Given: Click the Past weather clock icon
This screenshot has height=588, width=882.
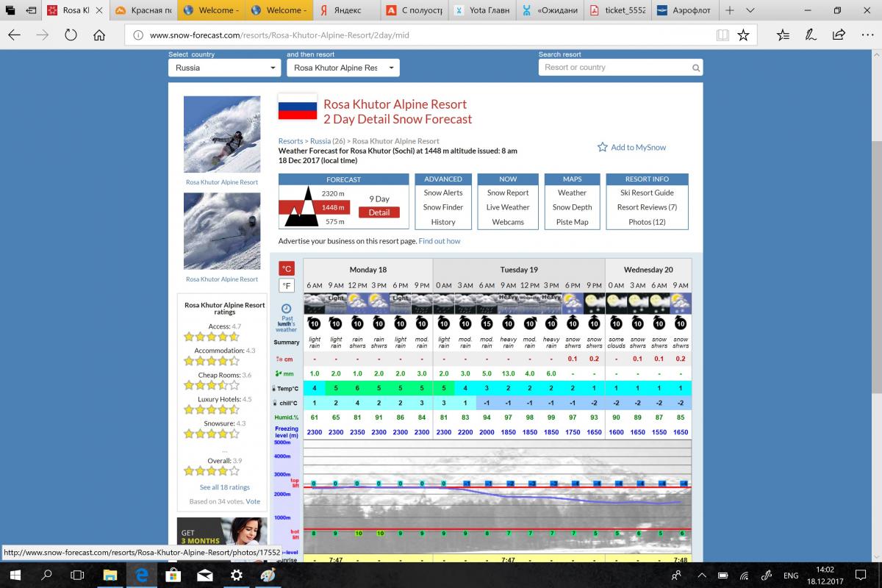Looking at the screenshot, I should coord(287,309).
